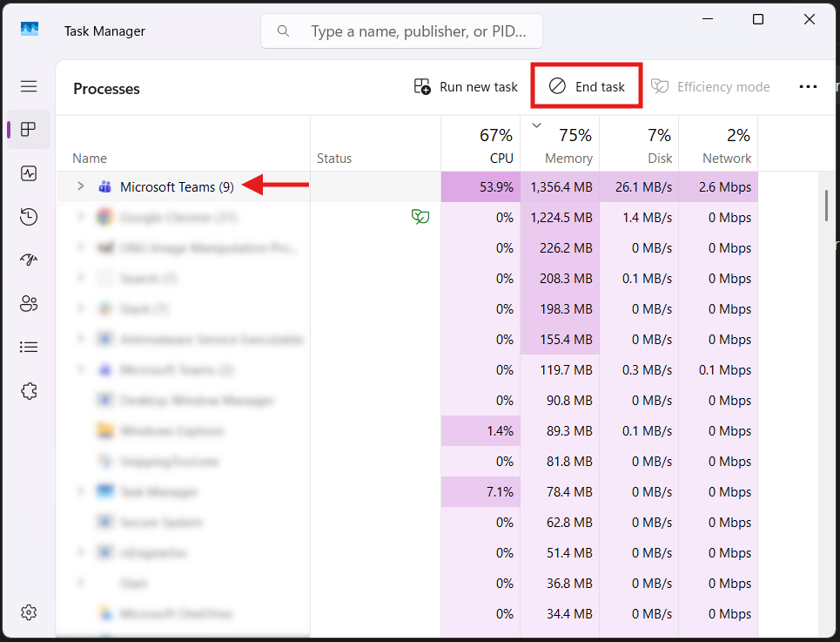The height and width of the screenshot is (642, 840).
Task: Open the Details page list icon
Action: tap(29, 348)
